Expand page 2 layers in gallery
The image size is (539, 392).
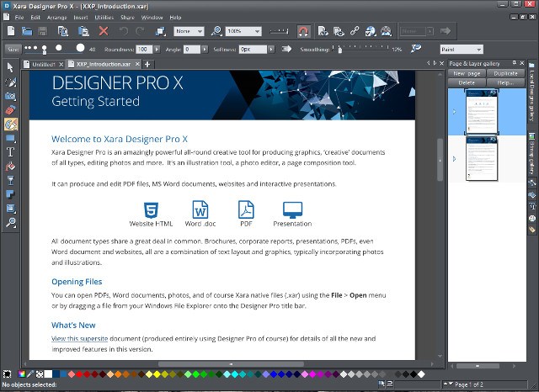pyautogui.click(x=454, y=158)
